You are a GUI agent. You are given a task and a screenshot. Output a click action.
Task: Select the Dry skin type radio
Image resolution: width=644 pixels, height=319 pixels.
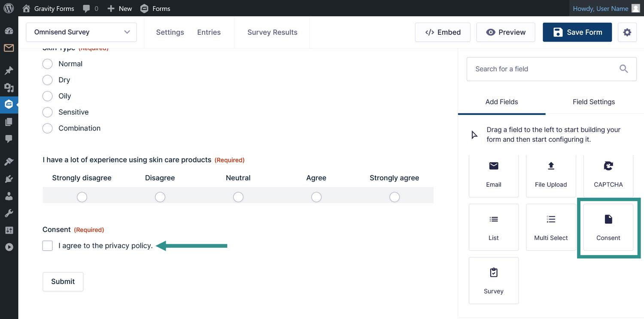point(47,80)
